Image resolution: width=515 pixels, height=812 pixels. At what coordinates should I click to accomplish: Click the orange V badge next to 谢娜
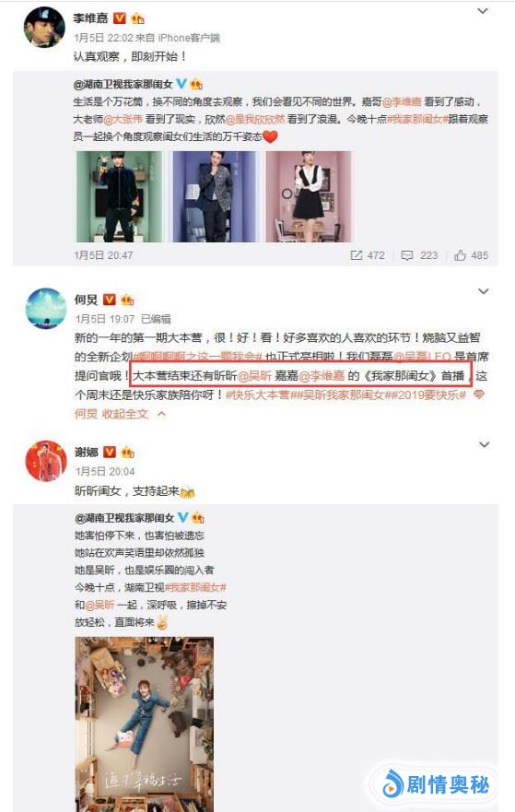(110, 453)
